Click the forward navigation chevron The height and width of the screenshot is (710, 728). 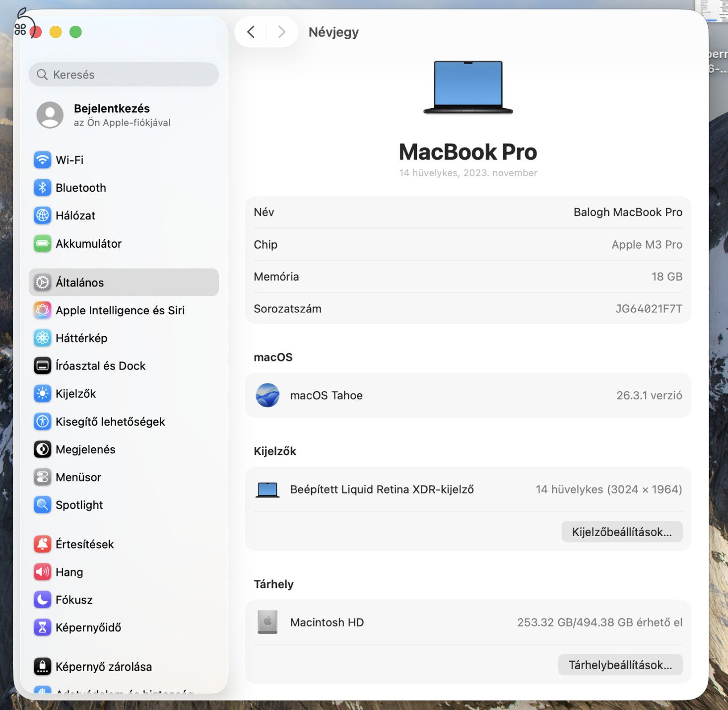click(281, 31)
